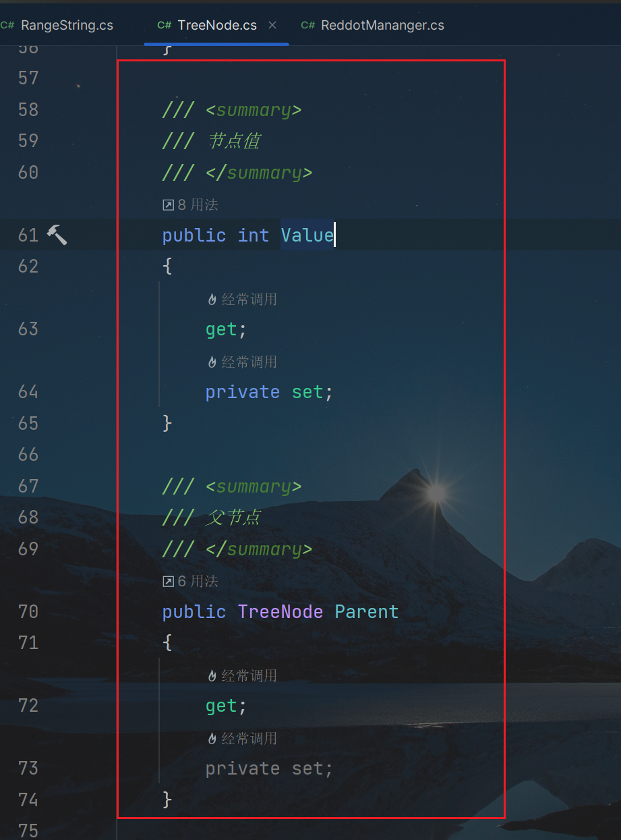The image size is (621, 840).
Task: Click the C# icon on TreeNode.cs tab
Action: tap(165, 25)
